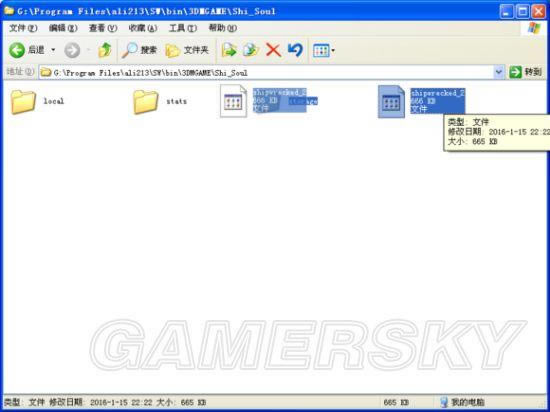Delete selection with the red X icon
The image size is (550, 412).
pos(273,50)
